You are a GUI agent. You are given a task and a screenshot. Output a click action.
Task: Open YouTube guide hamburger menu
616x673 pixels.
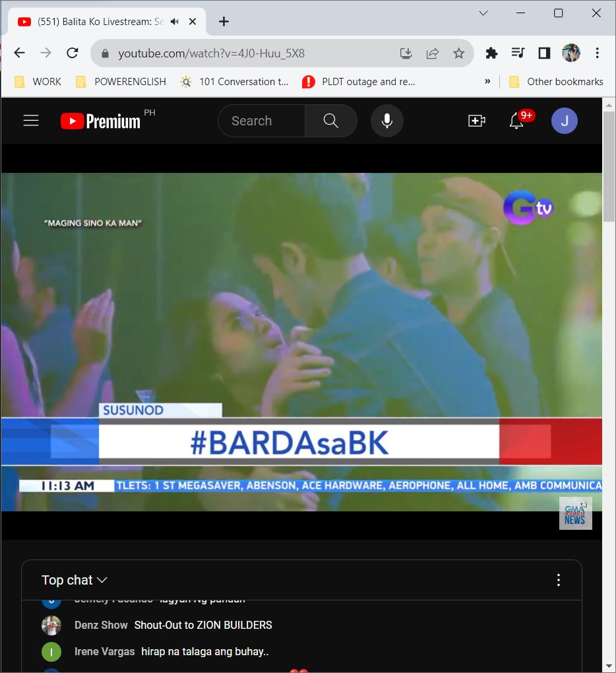point(31,121)
